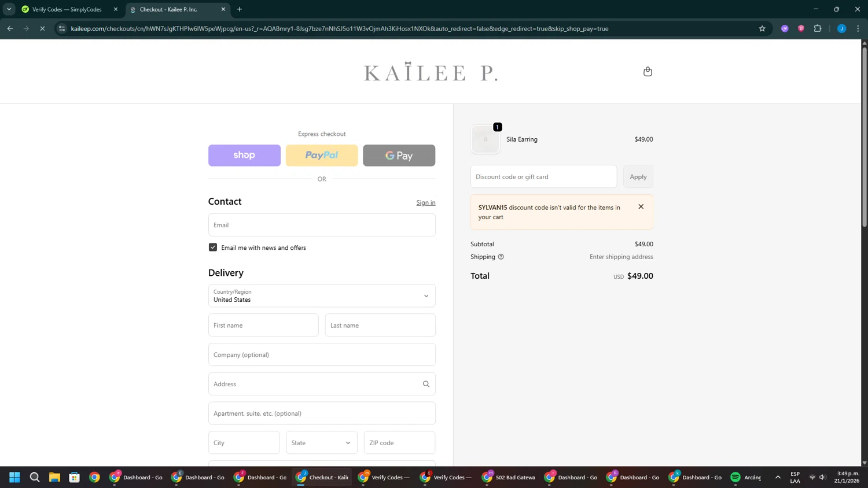Focus the Email input field

pos(322,225)
